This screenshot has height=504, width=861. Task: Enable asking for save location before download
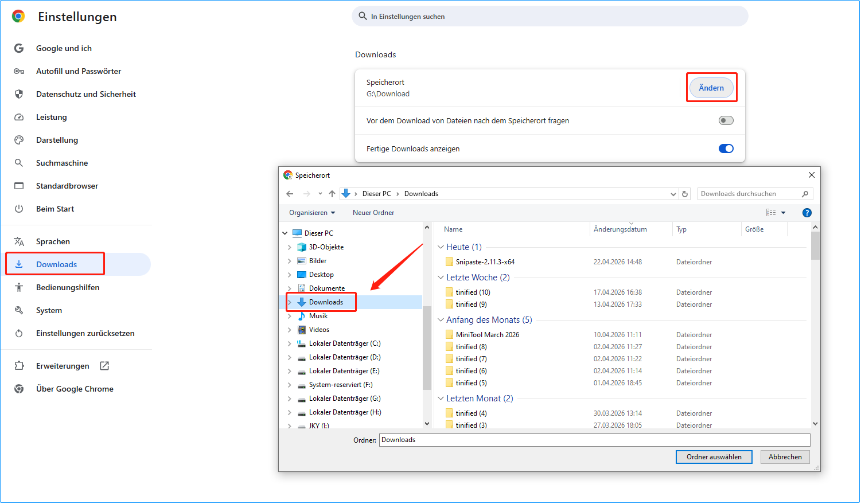(726, 120)
